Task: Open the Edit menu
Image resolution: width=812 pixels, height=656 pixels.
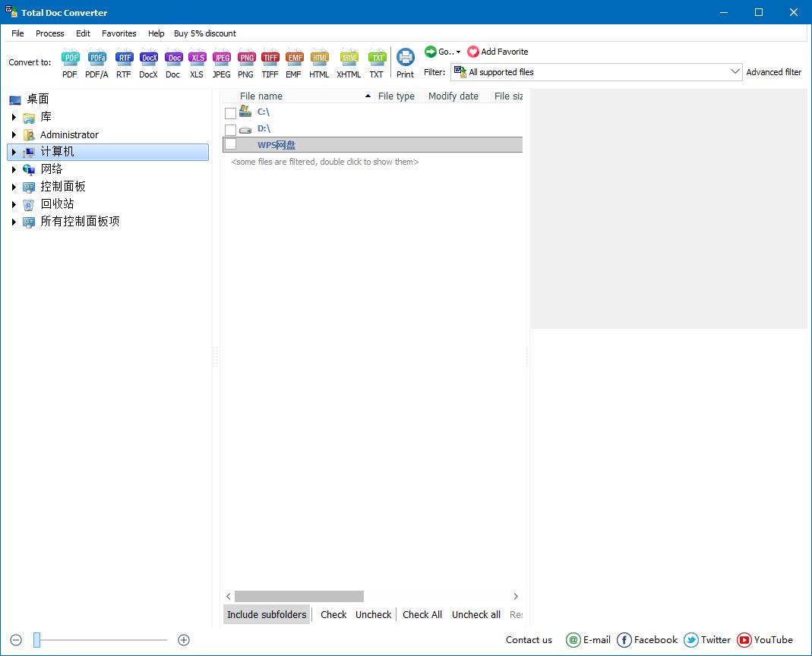Action: 83,33
